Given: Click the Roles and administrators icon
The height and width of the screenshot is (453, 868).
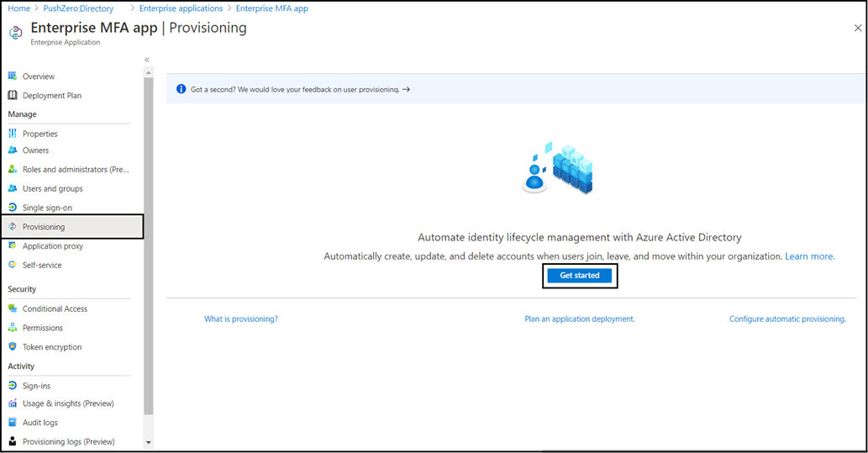Looking at the screenshot, I should point(12,170).
